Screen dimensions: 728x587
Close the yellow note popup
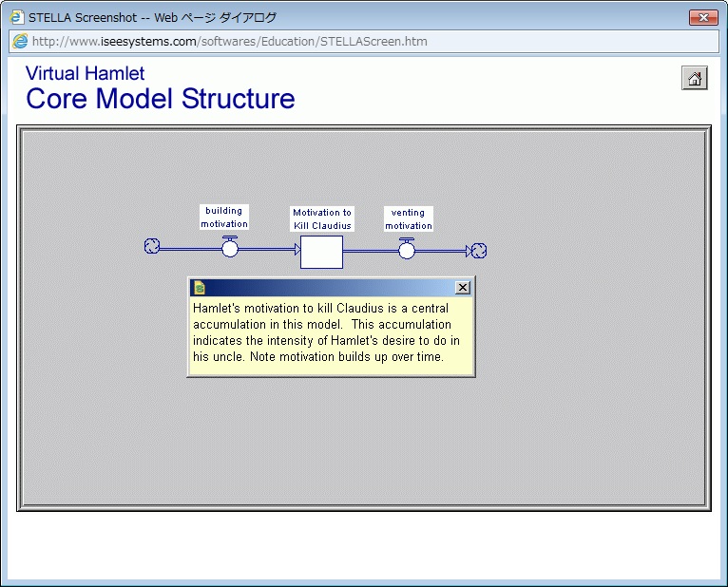[463, 288]
